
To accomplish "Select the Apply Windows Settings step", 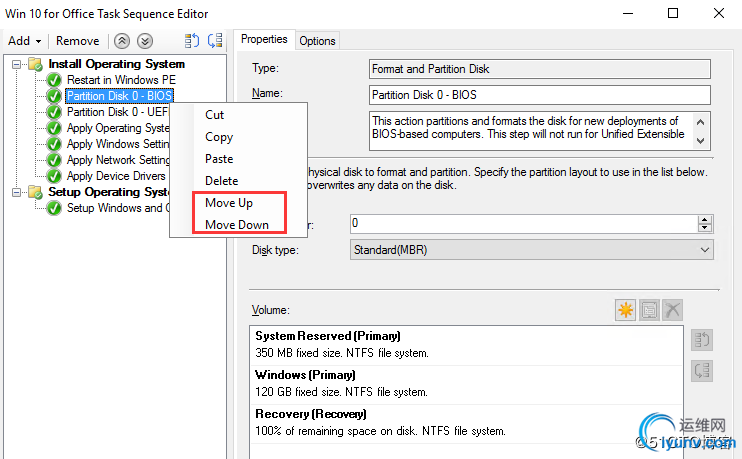I will 118,144.
